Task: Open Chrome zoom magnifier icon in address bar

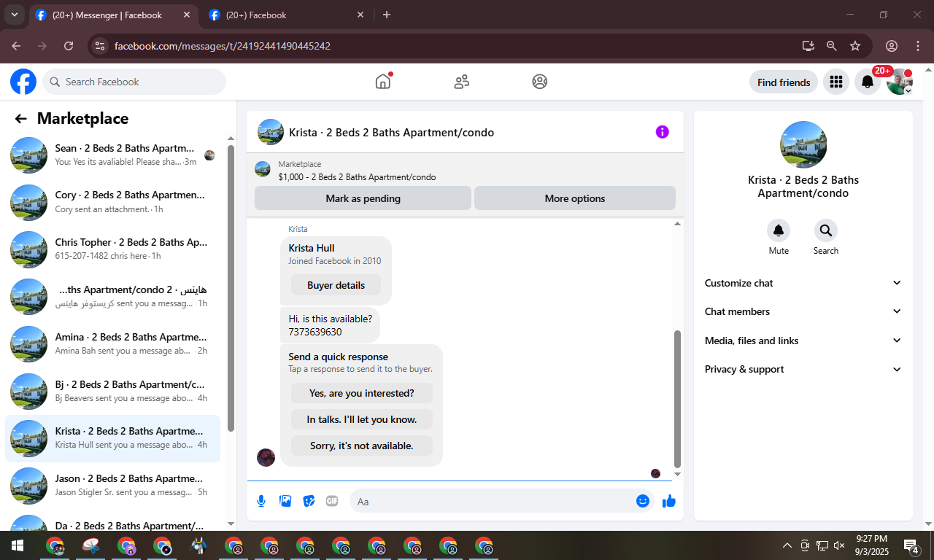Action: click(x=832, y=46)
